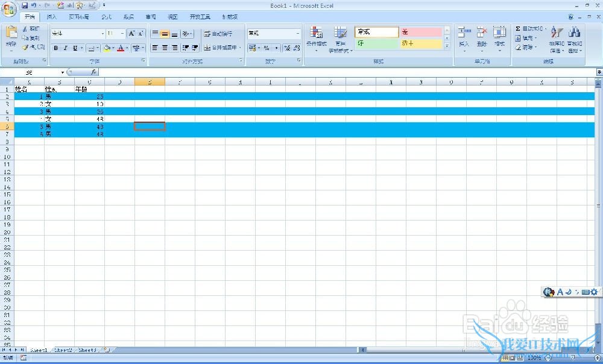This screenshot has height=364, width=603.
Task: Click the Paste clipboard icon
Action: (11, 33)
